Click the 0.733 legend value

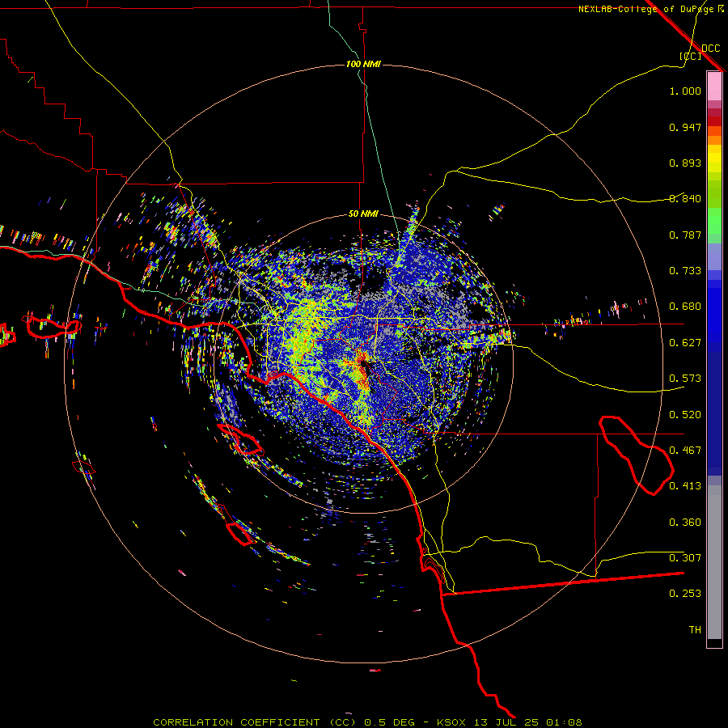685,271
